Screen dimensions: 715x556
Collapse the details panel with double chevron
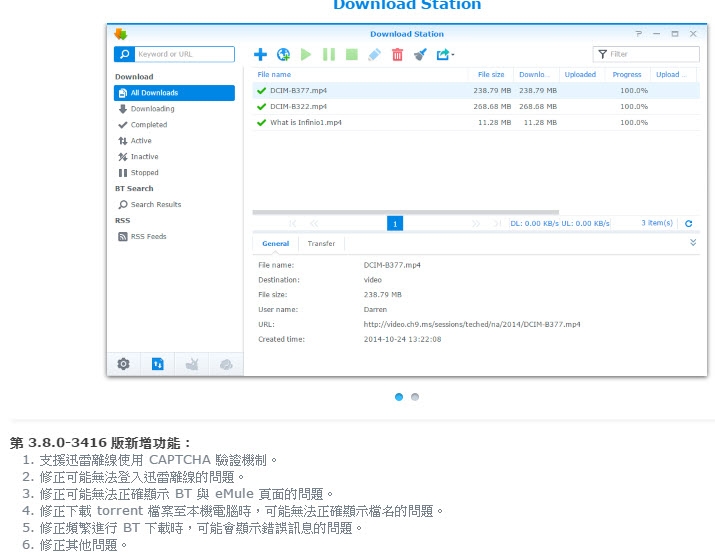pyautogui.click(x=693, y=242)
